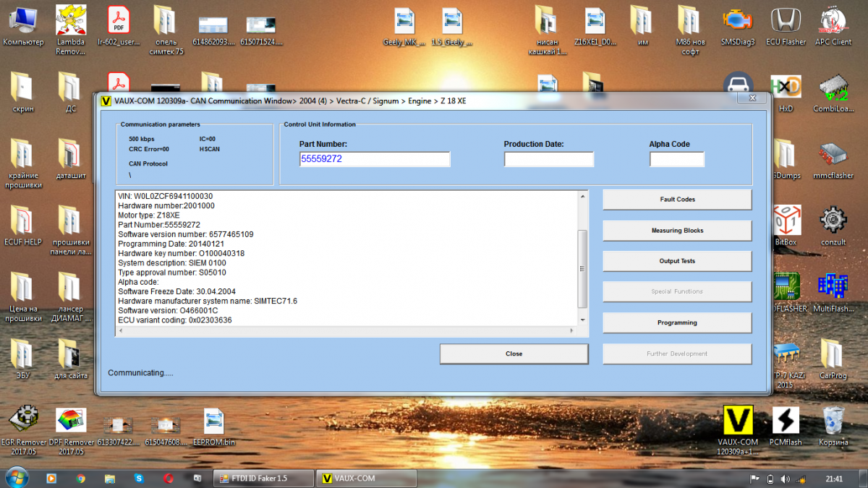Click into the Part Number field
The image size is (868, 488).
(374, 159)
